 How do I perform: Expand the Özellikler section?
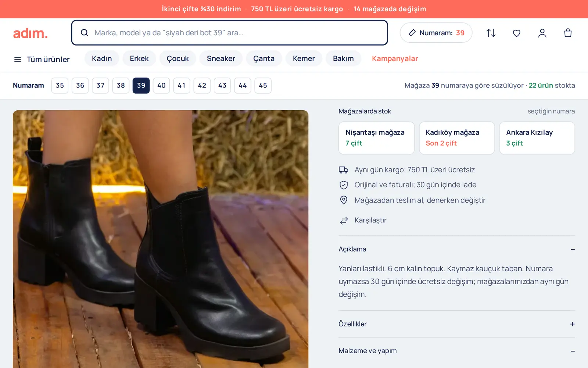tap(456, 324)
